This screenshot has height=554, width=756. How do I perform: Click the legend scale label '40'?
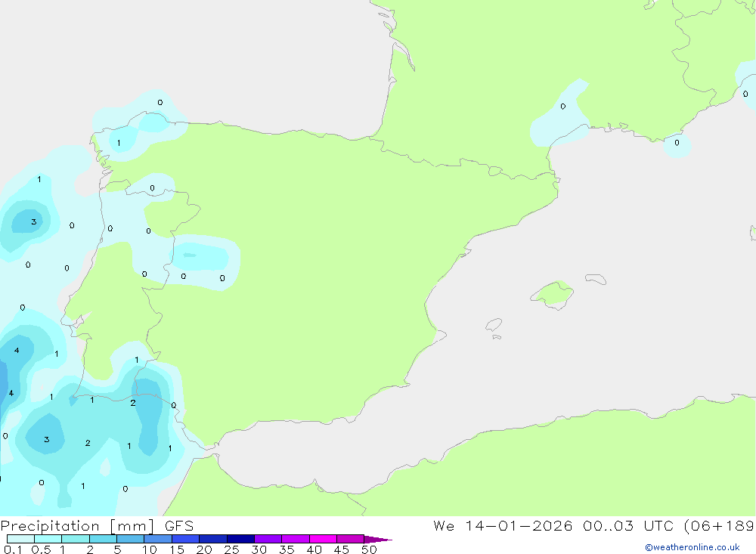[x=314, y=549]
